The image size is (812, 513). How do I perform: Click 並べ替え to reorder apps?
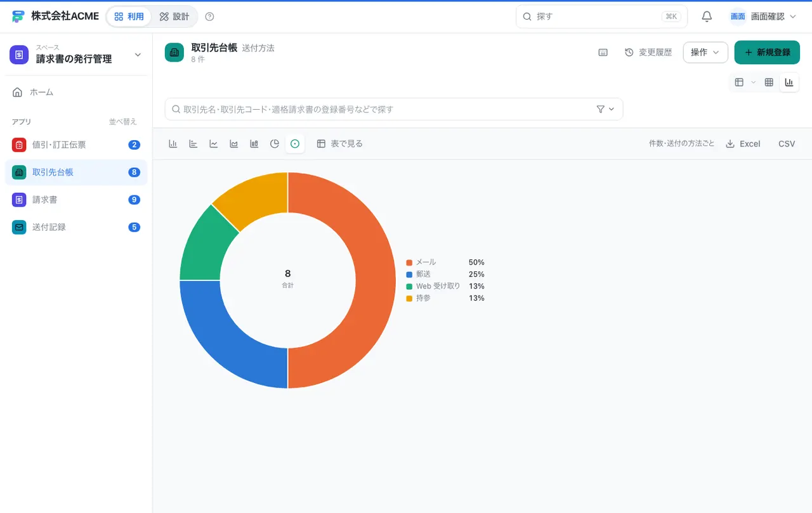coord(123,122)
